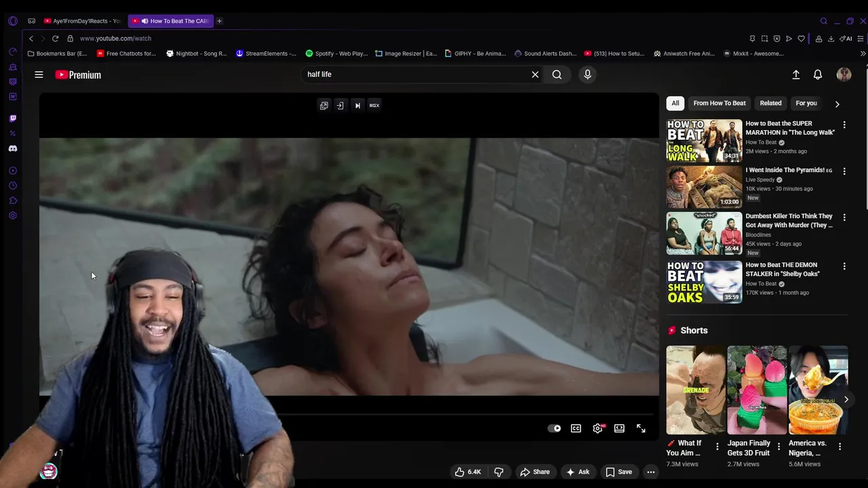Open the browser AI button

click(x=846, y=39)
